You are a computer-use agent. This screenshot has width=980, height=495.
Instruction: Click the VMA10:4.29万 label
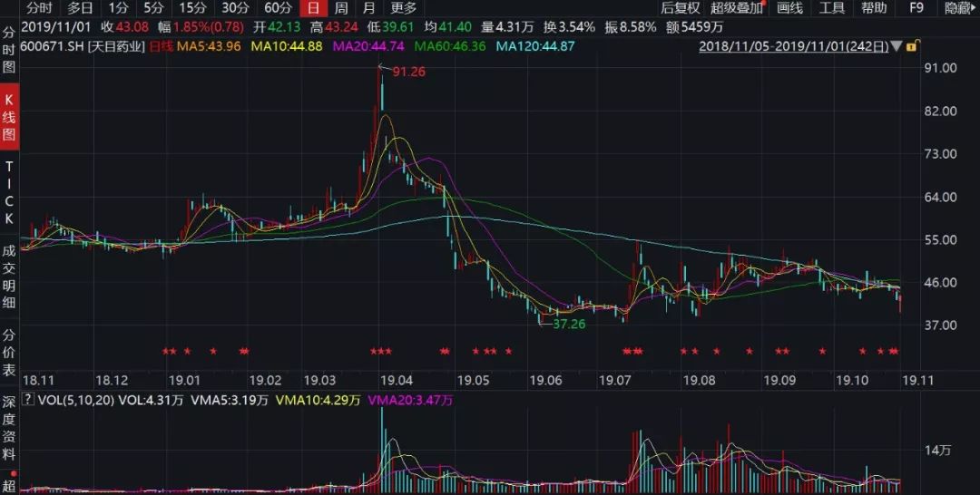[318, 400]
